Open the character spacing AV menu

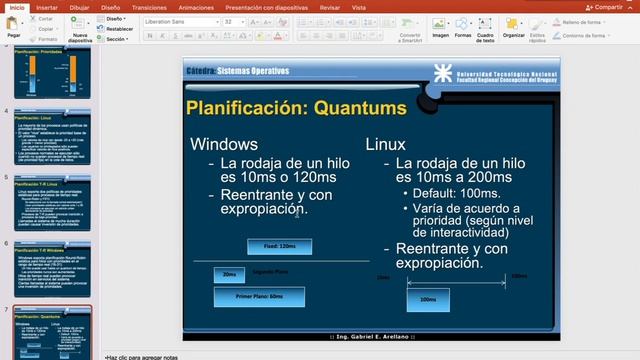(229, 36)
